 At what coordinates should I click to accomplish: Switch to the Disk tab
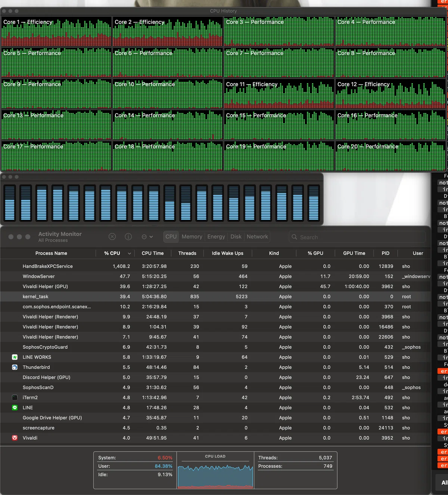[x=236, y=236]
